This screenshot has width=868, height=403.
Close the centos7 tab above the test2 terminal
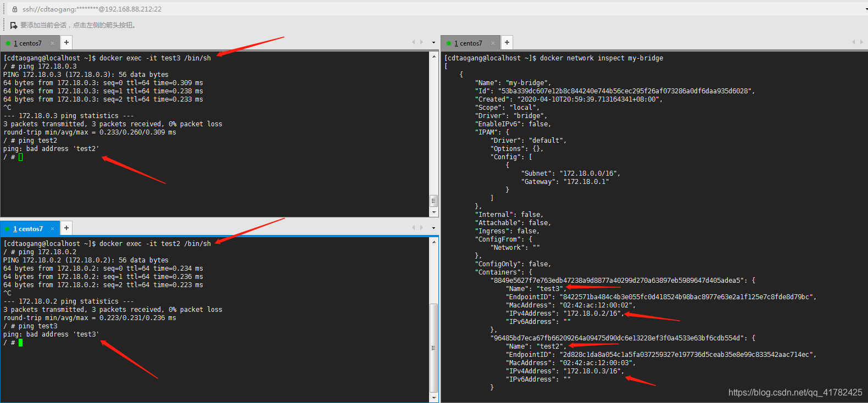coord(52,228)
